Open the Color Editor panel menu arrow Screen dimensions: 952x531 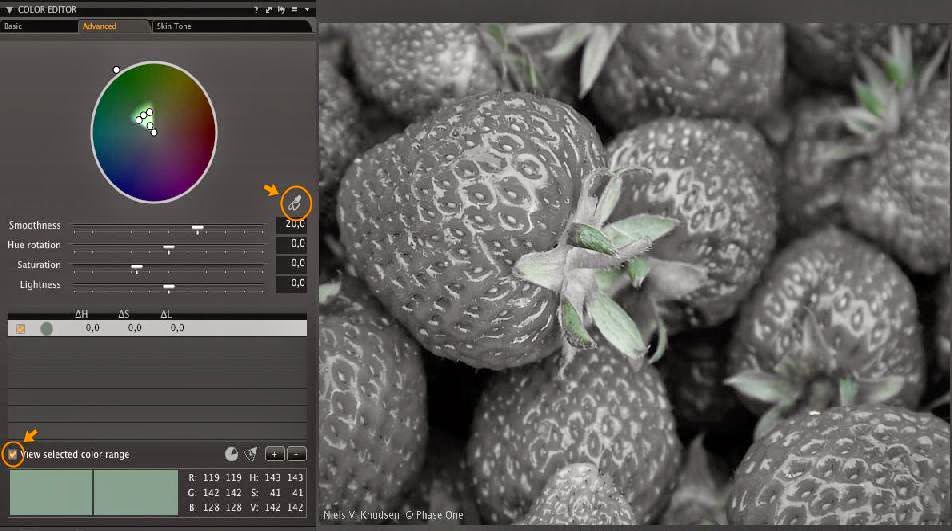pos(307,10)
